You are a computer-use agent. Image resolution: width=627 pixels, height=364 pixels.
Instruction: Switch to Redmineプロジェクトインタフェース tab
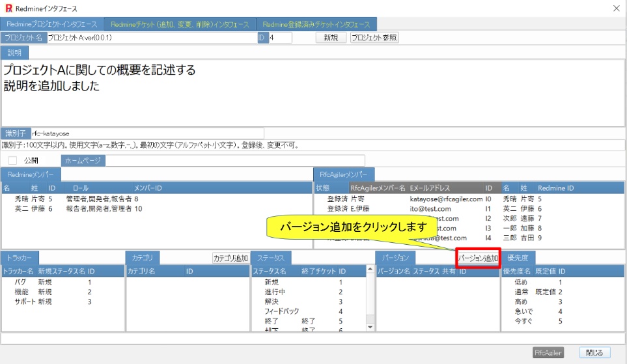click(x=52, y=24)
